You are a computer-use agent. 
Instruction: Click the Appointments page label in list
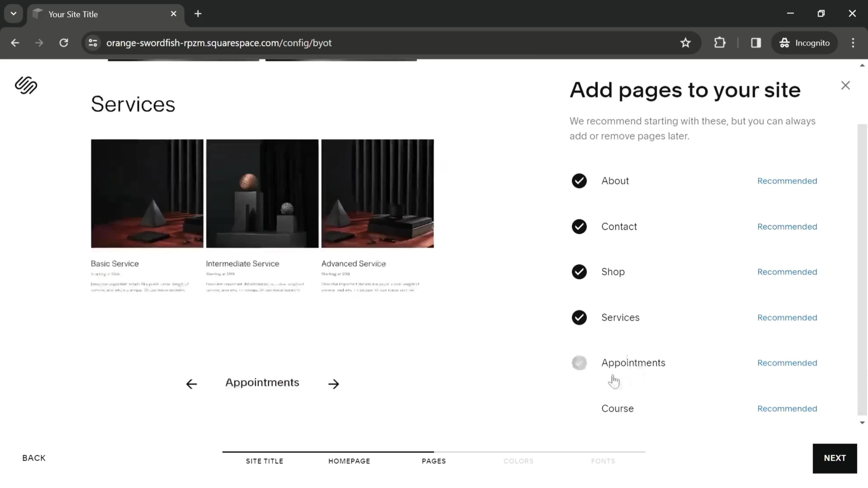coord(633,363)
